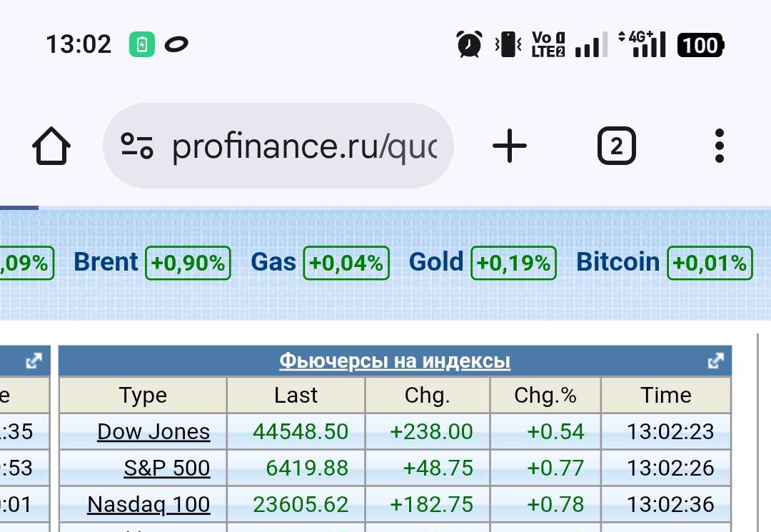Tap the vibrate mode status icon
Image resolution: width=771 pixels, height=532 pixels.
pos(508,45)
